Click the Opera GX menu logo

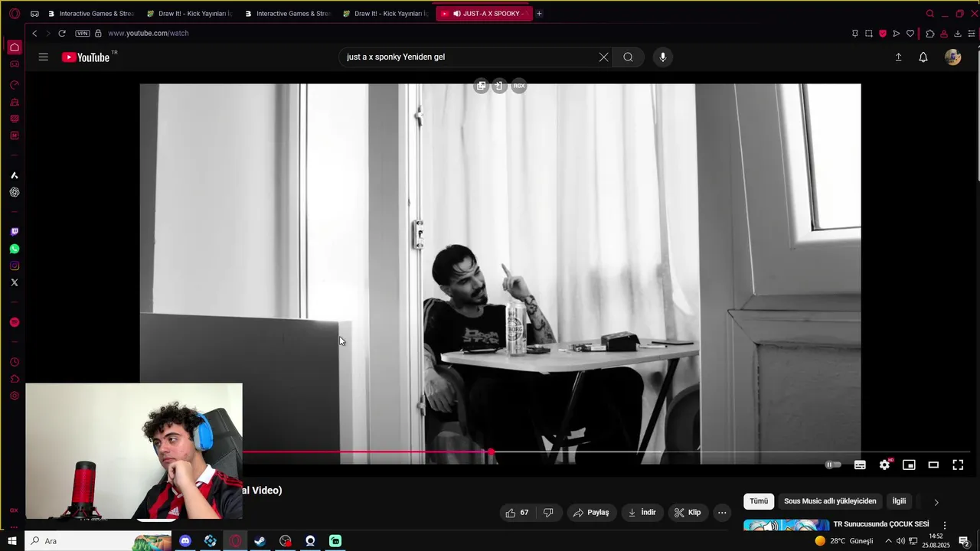click(15, 13)
